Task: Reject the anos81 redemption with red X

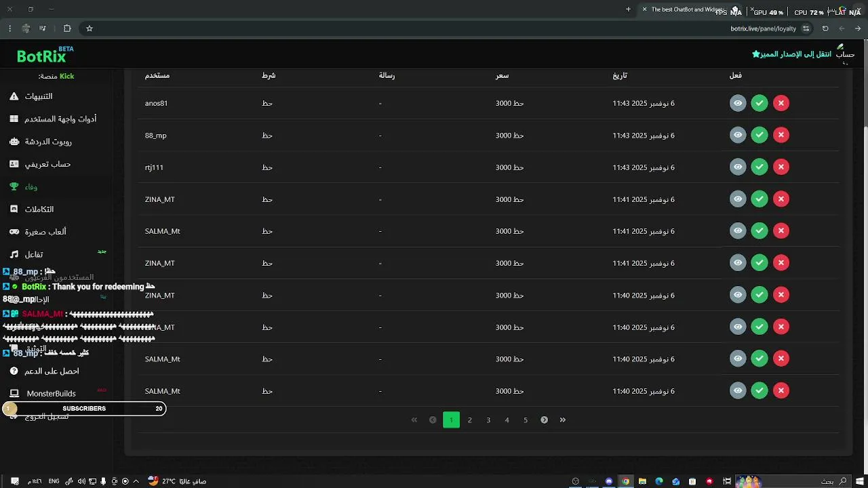Action: pos(781,103)
